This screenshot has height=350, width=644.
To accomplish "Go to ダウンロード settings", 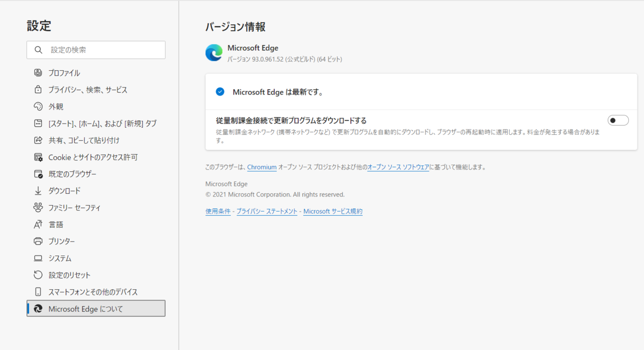I will click(96, 191).
